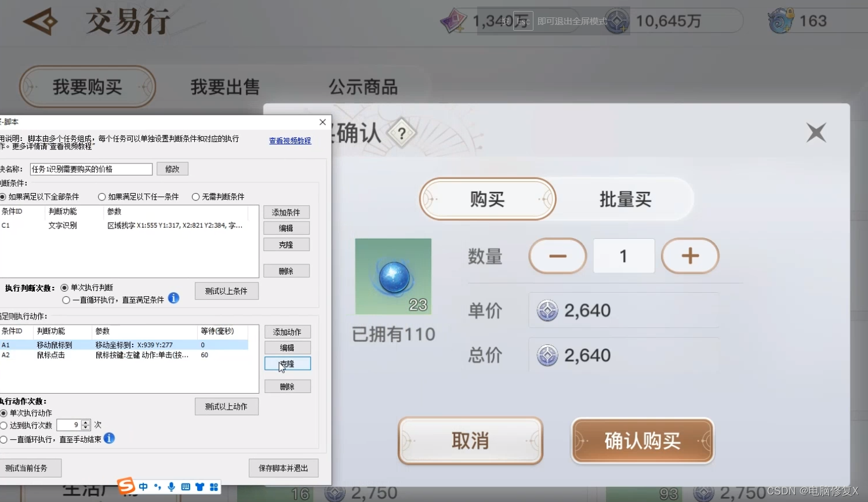Increase purchase quantity with plus button
The height and width of the screenshot is (502, 868).
coord(690,256)
